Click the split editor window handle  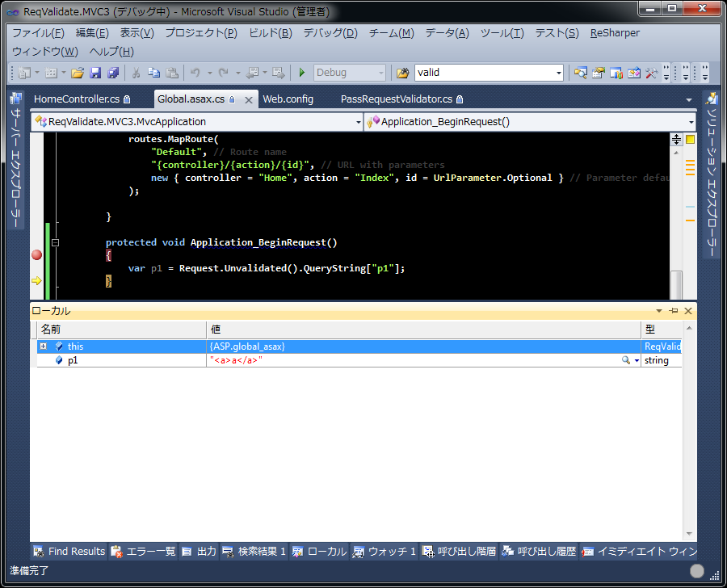[x=676, y=139]
